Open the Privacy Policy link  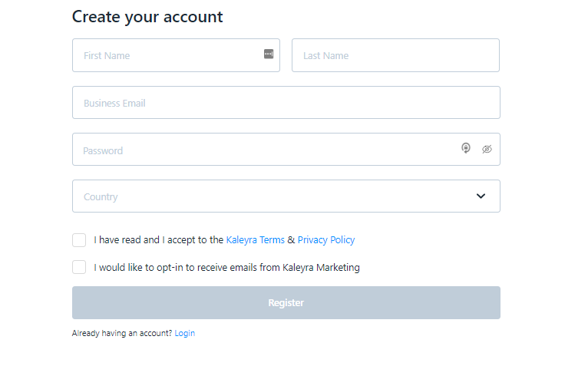326,240
